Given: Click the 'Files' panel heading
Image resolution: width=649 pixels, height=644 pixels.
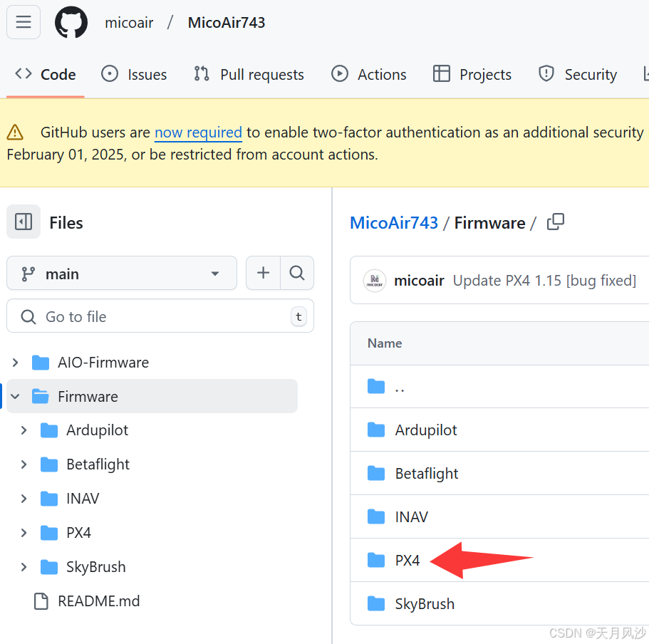Looking at the screenshot, I should pyautogui.click(x=66, y=223).
